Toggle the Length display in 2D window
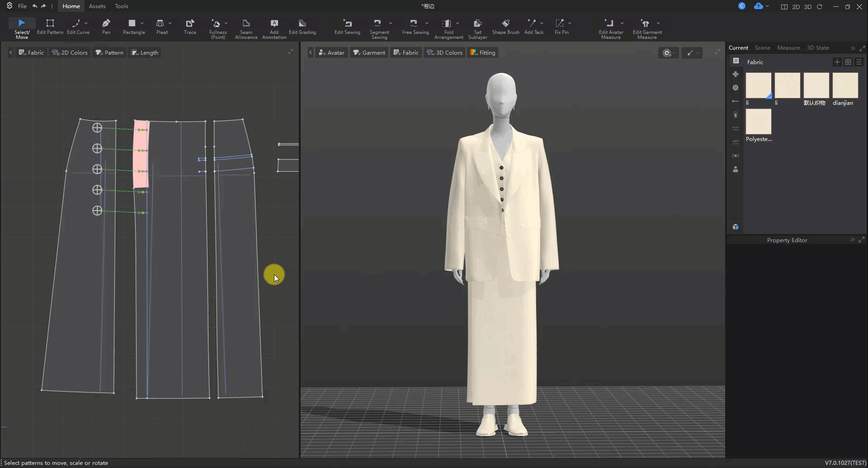868x468 pixels. [145, 52]
